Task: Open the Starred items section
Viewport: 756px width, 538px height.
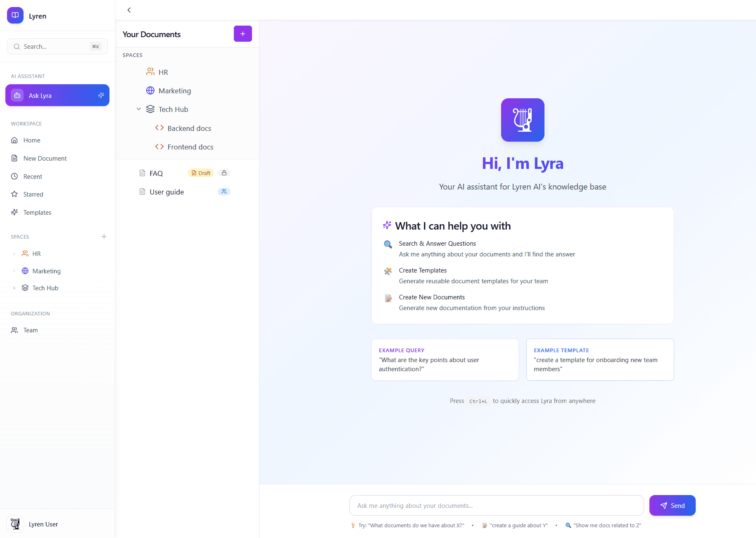Action: (x=33, y=194)
